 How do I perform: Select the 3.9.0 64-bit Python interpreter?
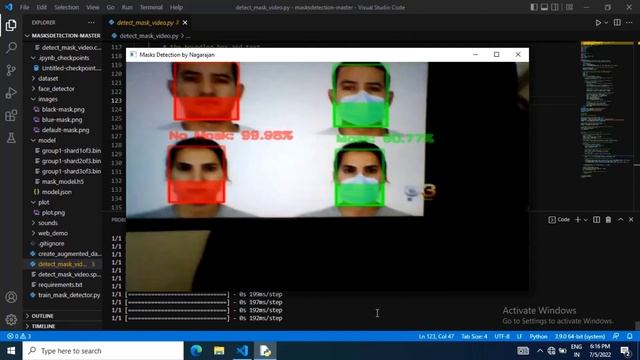(x=580, y=336)
